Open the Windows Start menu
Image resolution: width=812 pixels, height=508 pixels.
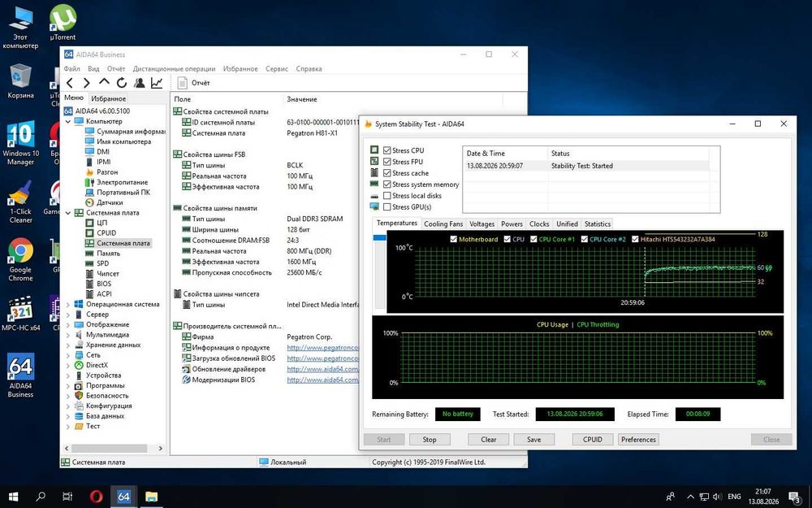coord(13,496)
